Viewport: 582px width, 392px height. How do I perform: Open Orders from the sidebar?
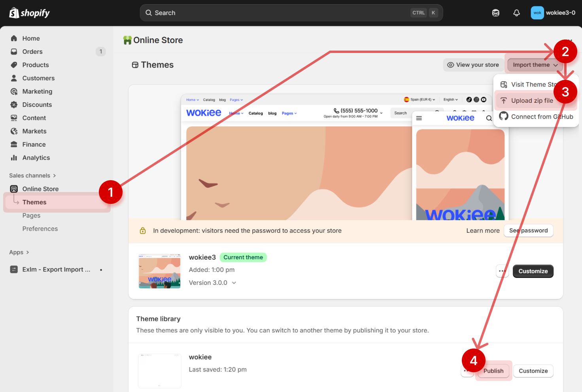pos(32,52)
